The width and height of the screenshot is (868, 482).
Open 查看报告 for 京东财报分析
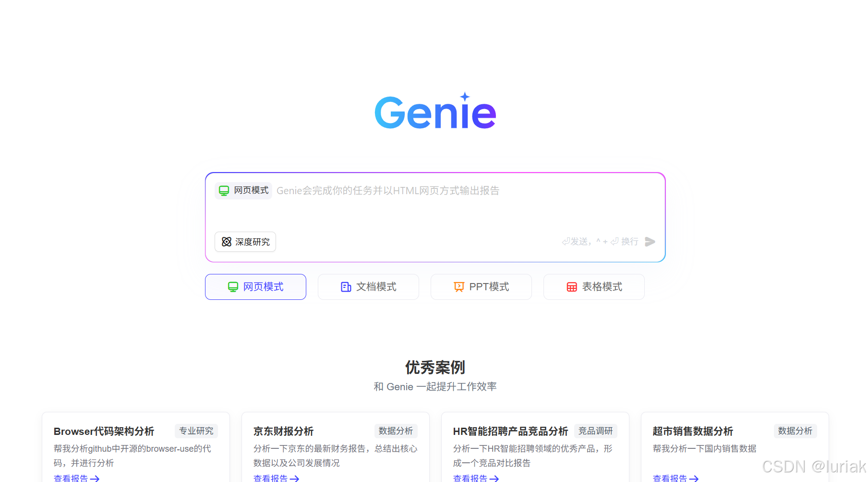(276, 478)
